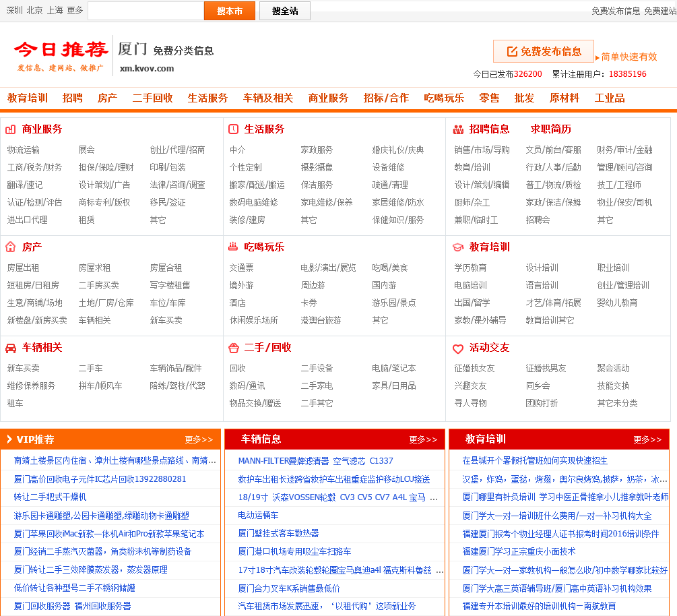Open 车辆及相关 in the nav bar
The height and width of the screenshot is (616, 677).
[x=268, y=98]
